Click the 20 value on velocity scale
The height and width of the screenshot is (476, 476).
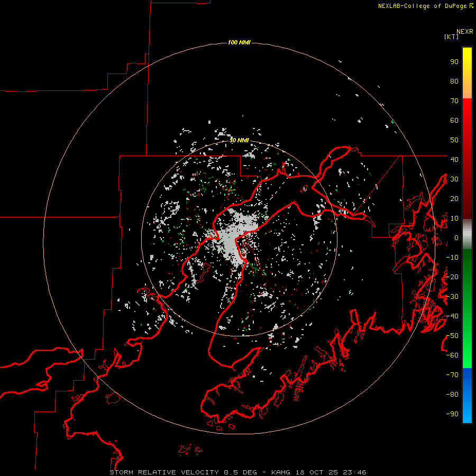[x=454, y=199]
